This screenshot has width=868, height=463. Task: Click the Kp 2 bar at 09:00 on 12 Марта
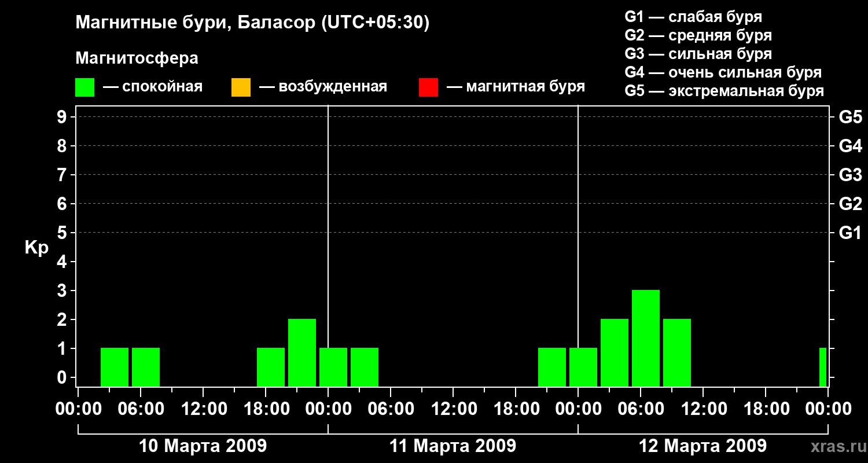point(677,352)
